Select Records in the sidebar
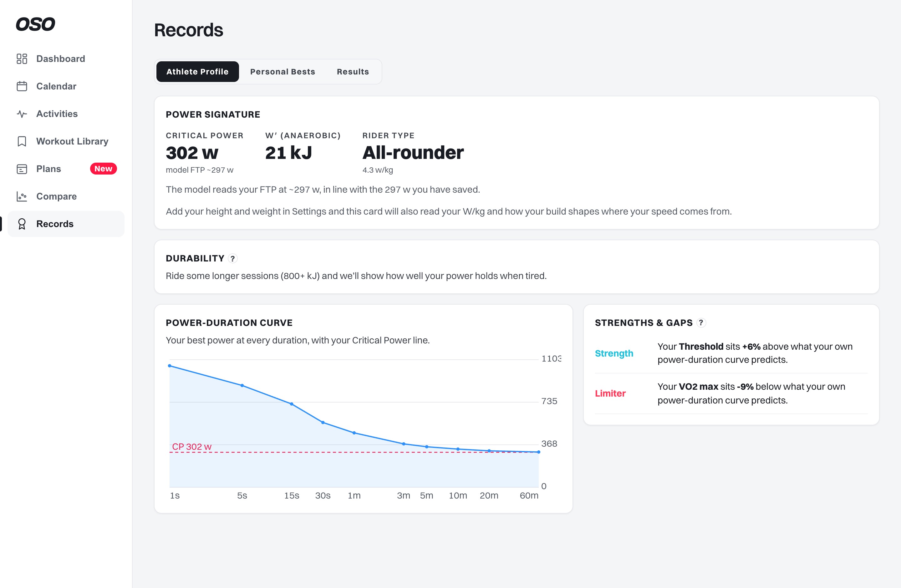 tap(66, 224)
